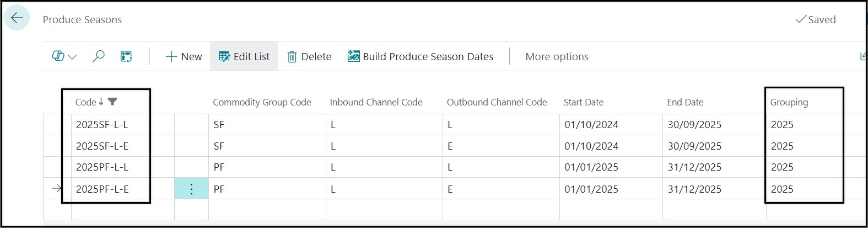Open the analysis mode layout icon
This screenshot has width=868, height=228.
tap(126, 56)
